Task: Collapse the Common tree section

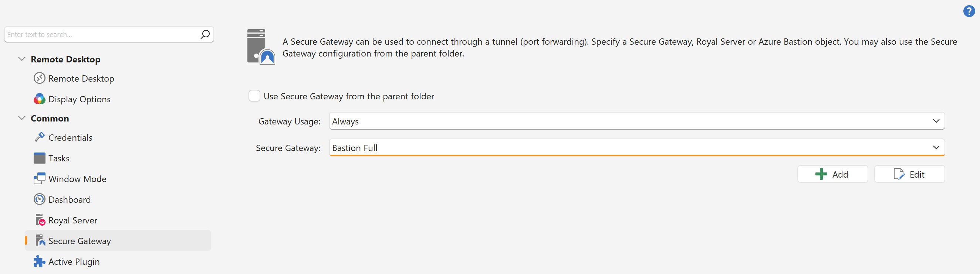Action: pos(22,118)
